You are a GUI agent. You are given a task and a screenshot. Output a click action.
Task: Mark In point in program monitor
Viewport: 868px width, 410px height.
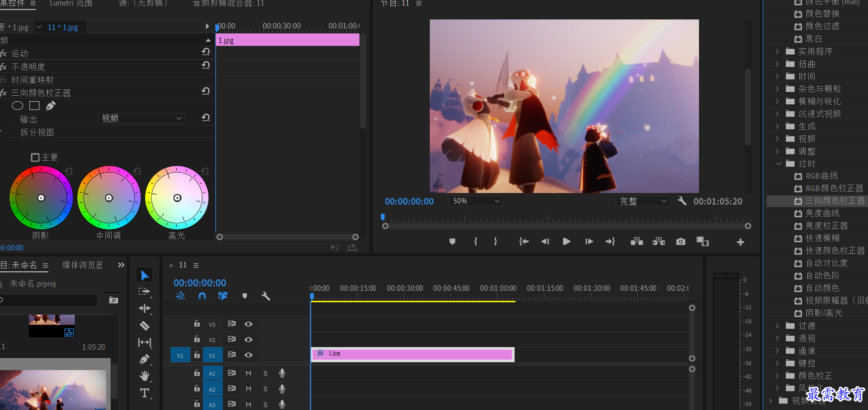coord(476,241)
